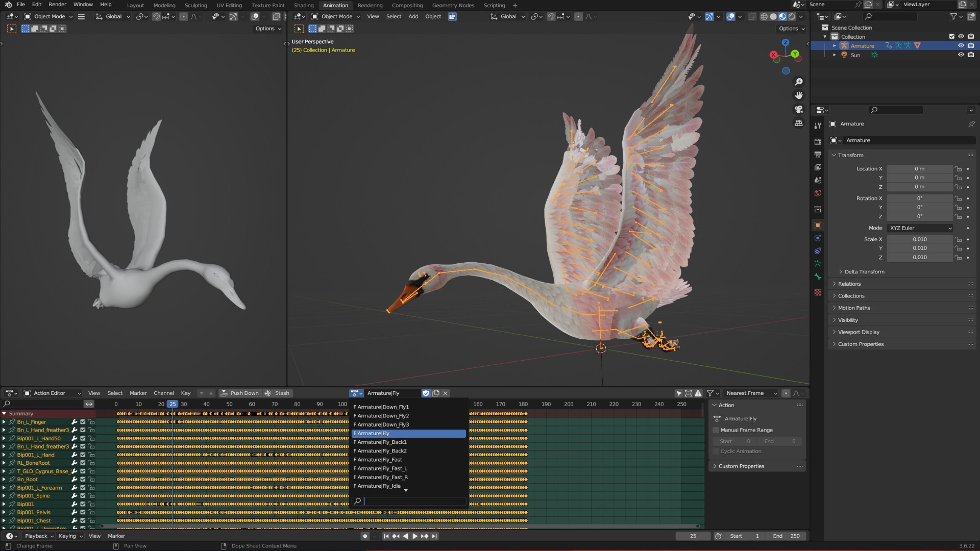
Task: Toggle viewport visibility of Sun in outliner
Action: [x=961, y=55]
